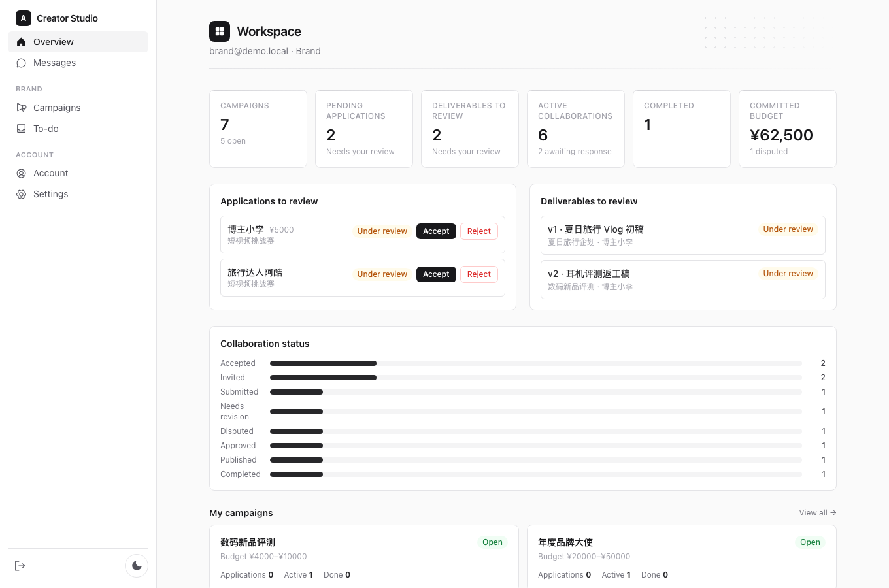Image resolution: width=889 pixels, height=588 pixels.
Task: Click the To-do inbox icon
Action: click(x=21, y=129)
